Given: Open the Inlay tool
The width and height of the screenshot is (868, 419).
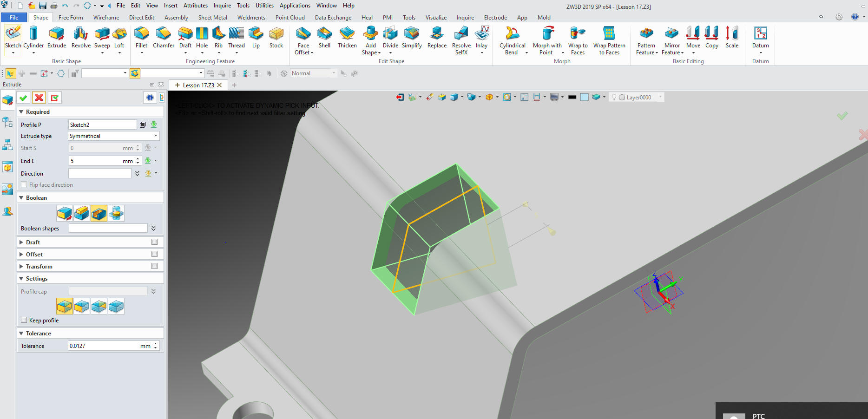Looking at the screenshot, I should click(482, 37).
